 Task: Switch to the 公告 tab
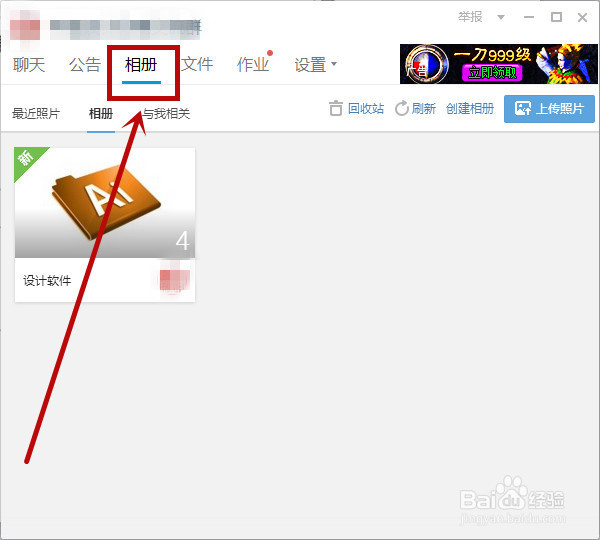tap(85, 64)
